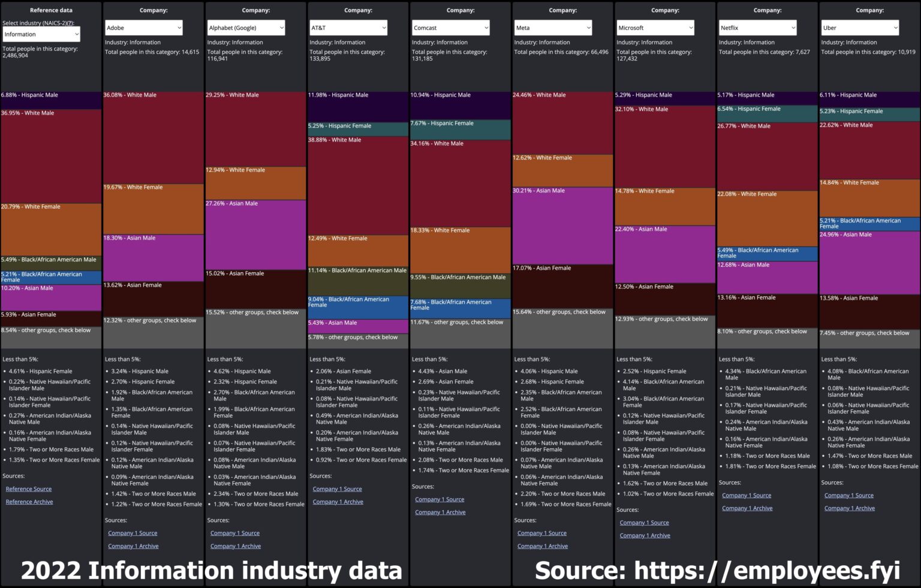Screen dimensions: 921x588
Task: Open the Netflix company dropdown
Action: [758, 28]
